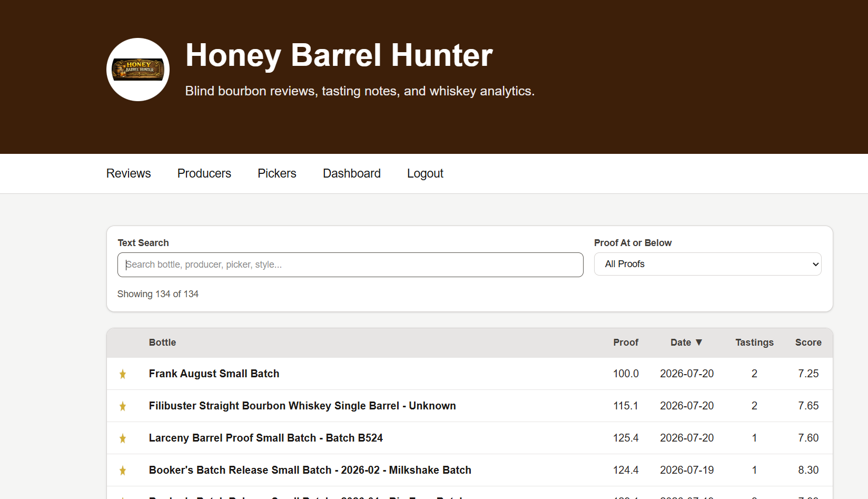The height and width of the screenshot is (499, 868).
Task: Click the star icon beside Filibuster Single Barrel
Action: 123,406
